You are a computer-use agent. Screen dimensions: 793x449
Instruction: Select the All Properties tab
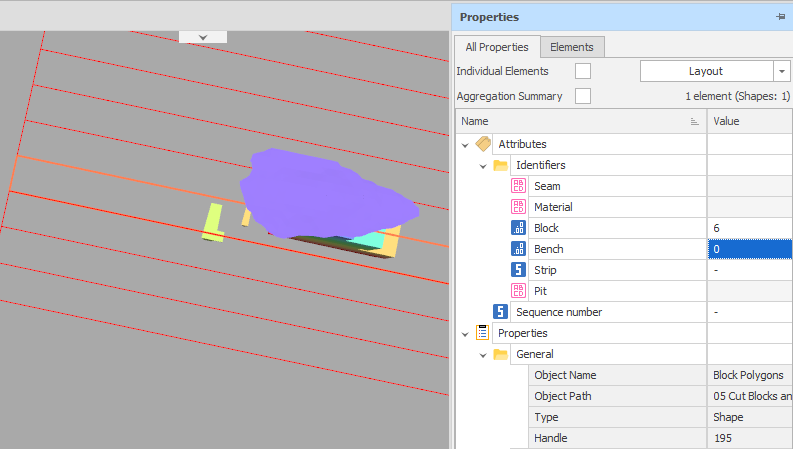pyautogui.click(x=497, y=47)
